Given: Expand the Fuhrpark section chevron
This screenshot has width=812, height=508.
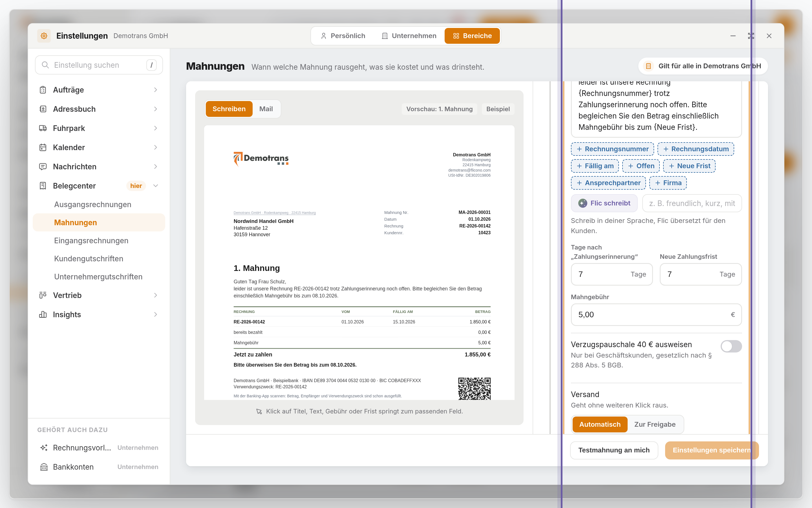Looking at the screenshot, I should (x=156, y=128).
